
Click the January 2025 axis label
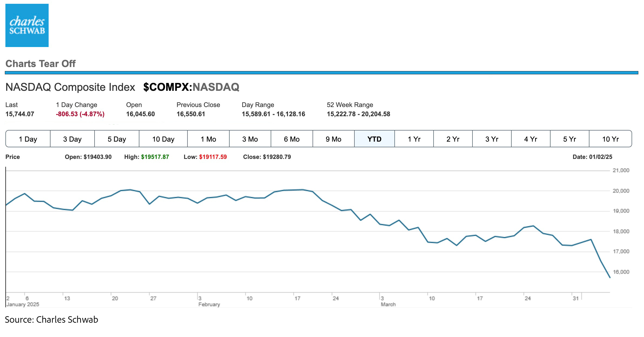coord(23,304)
